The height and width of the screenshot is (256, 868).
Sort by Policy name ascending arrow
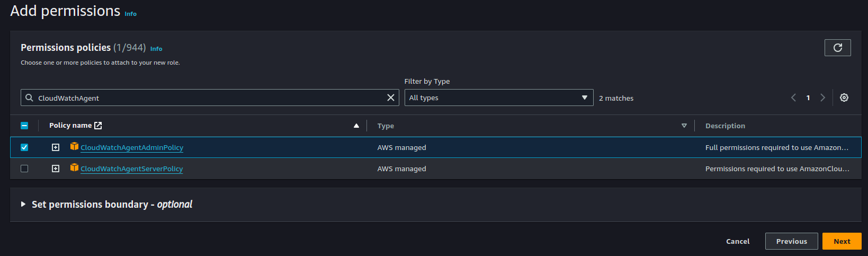pyautogui.click(x=356, y=126)
